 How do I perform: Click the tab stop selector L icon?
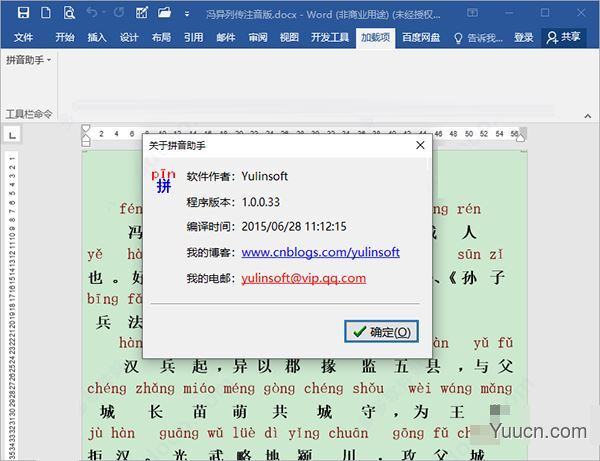12,135
